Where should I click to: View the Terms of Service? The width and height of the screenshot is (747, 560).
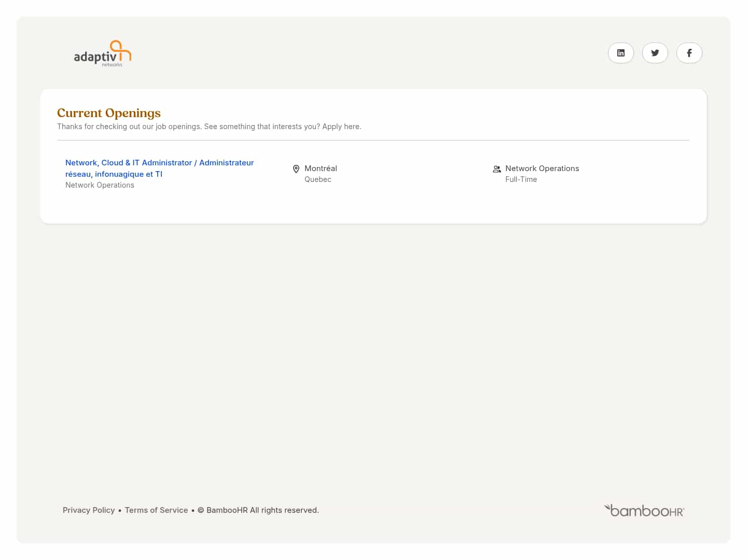click(x=156, y=510)
